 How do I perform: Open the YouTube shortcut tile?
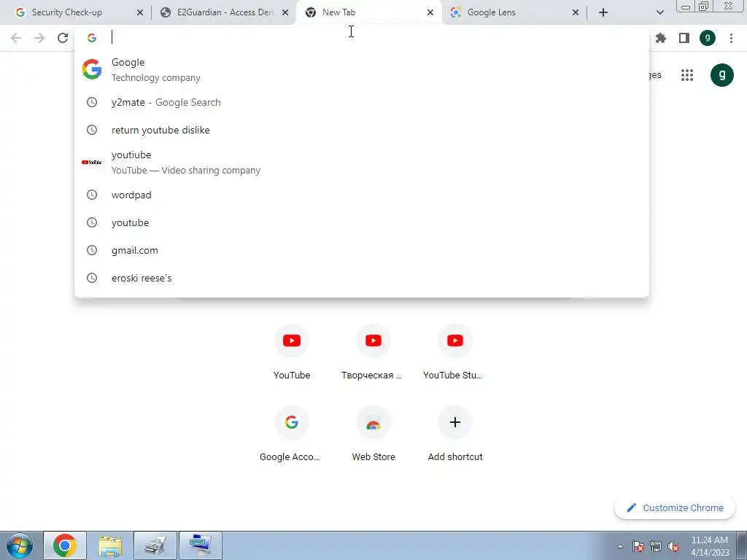[x=292, y=351]
